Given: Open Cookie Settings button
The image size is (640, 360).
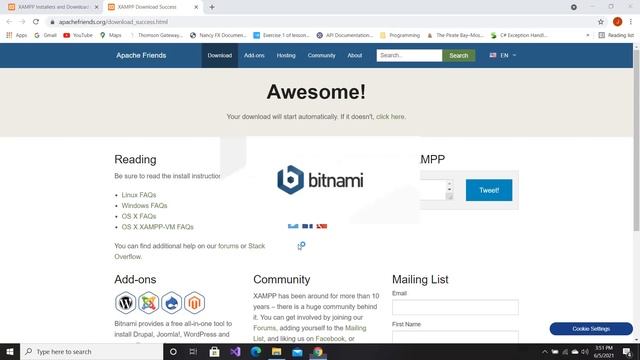Looking at the screenshot, I should tap(591, 329).
